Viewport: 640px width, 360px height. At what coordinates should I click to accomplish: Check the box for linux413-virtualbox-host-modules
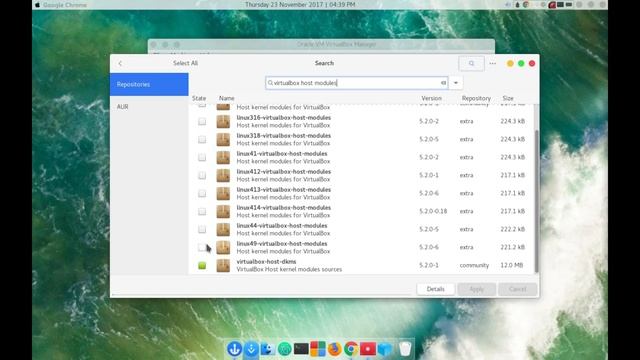(202, 193)
